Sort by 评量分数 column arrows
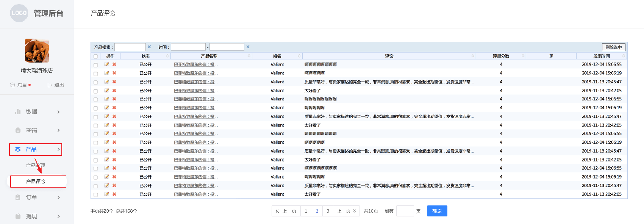The image size is (644, 224). (x=523, y=56)
